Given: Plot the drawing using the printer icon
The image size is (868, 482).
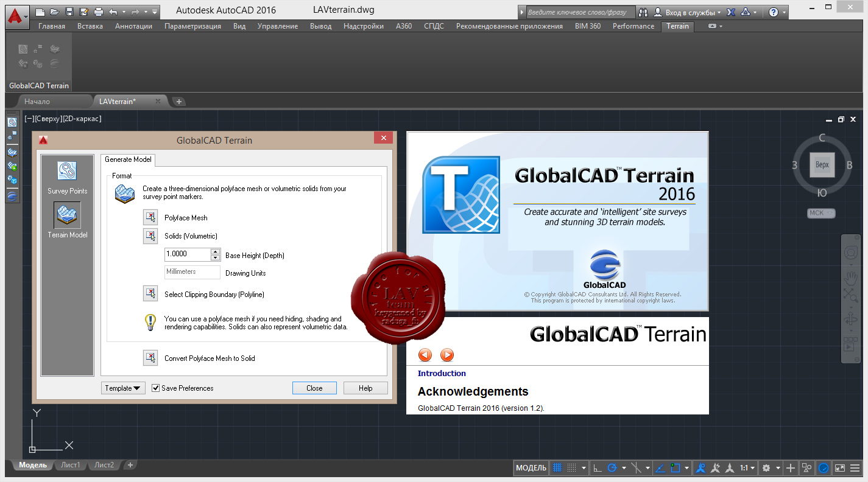Looking at the screenshot, I should 98,12.
